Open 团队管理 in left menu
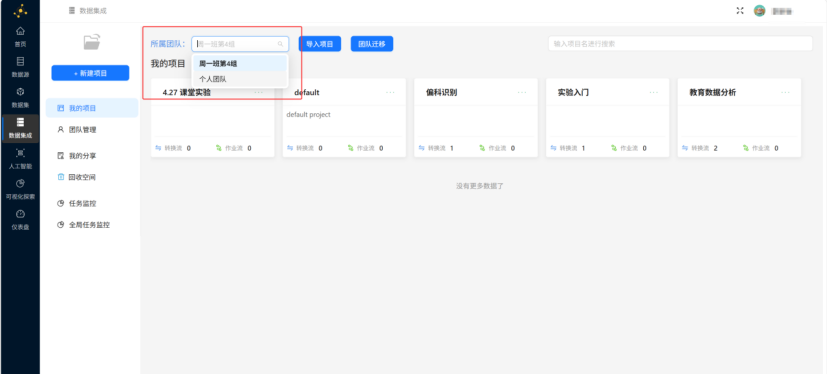The width and height of the screenshot is (829, 375). (92, 129)
